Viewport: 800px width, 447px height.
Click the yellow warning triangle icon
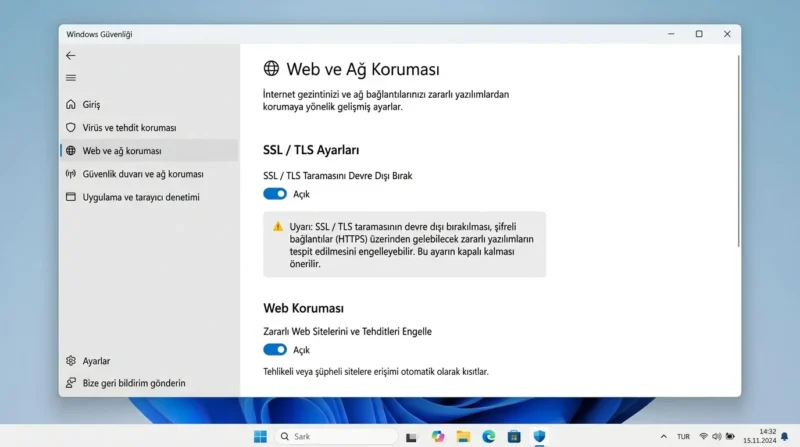click(x=278, y=227)
